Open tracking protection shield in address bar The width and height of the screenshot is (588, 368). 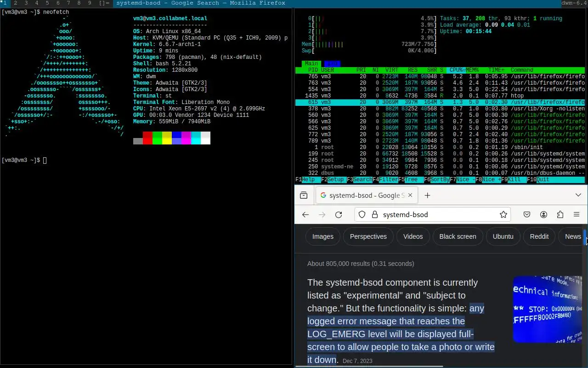(x=362, y=215)
